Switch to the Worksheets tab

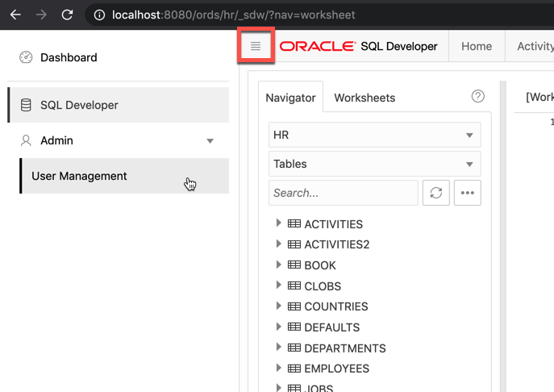point(364,98)
